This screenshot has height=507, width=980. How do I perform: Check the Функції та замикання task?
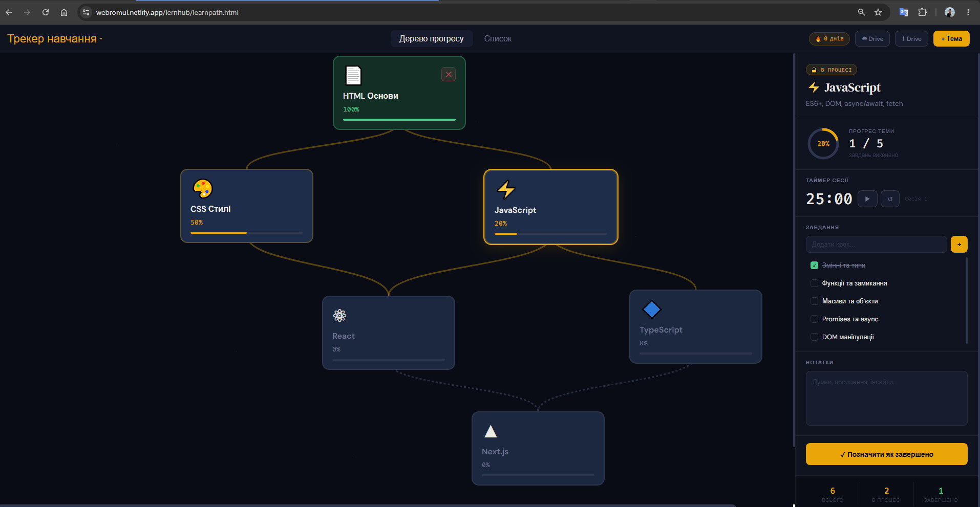click(x=814, y=283)
